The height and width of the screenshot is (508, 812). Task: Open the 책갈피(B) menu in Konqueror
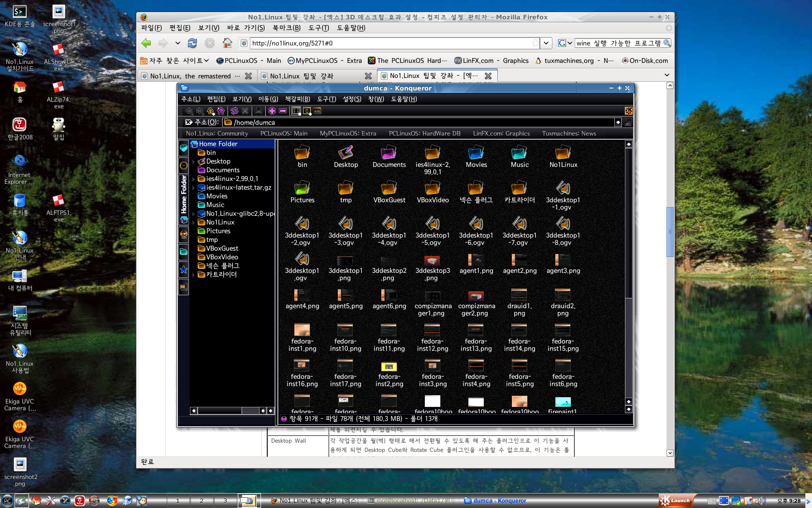pos(298,99)
